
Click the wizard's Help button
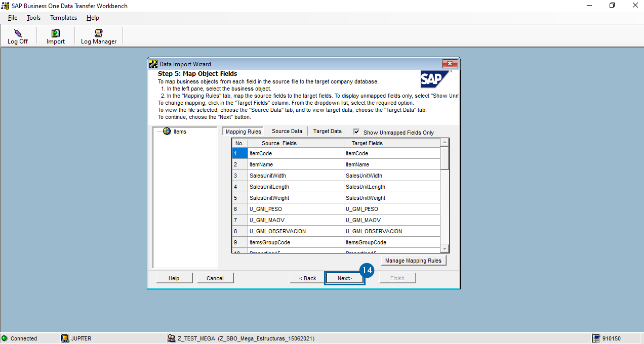tap(174, 278)
